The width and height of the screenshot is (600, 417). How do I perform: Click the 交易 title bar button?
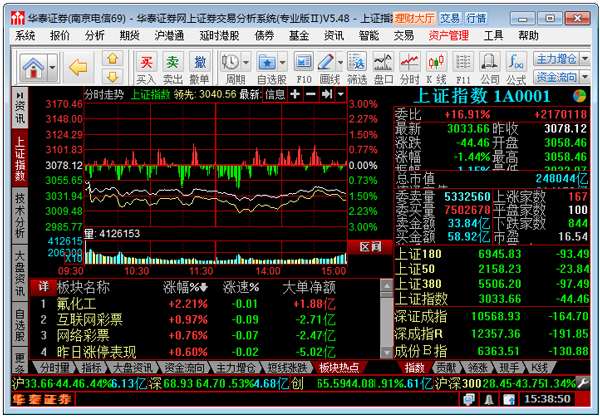coord(450,18)
